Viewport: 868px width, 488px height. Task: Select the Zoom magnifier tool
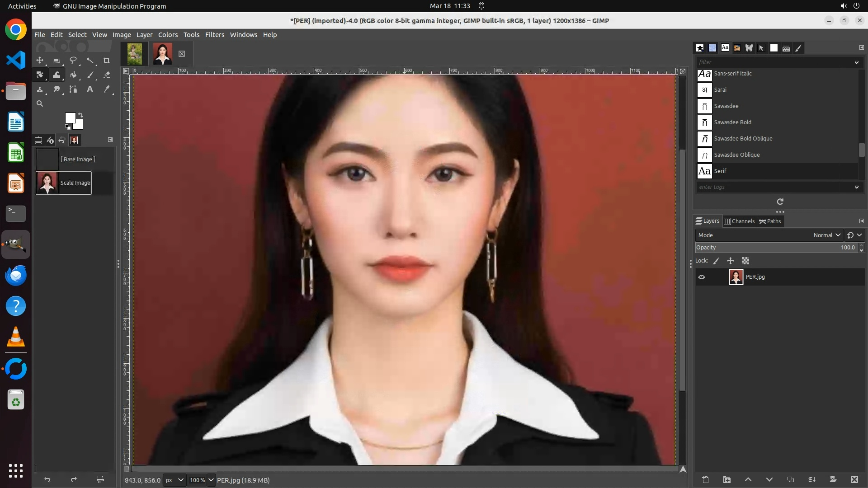pyautogui.click(x=40, y=103)
